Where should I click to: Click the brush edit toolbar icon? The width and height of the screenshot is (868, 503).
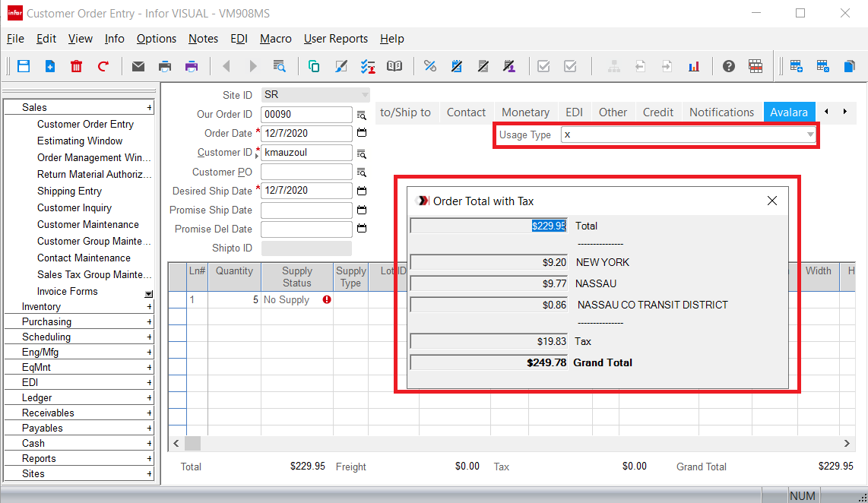(x=341, y=66)
